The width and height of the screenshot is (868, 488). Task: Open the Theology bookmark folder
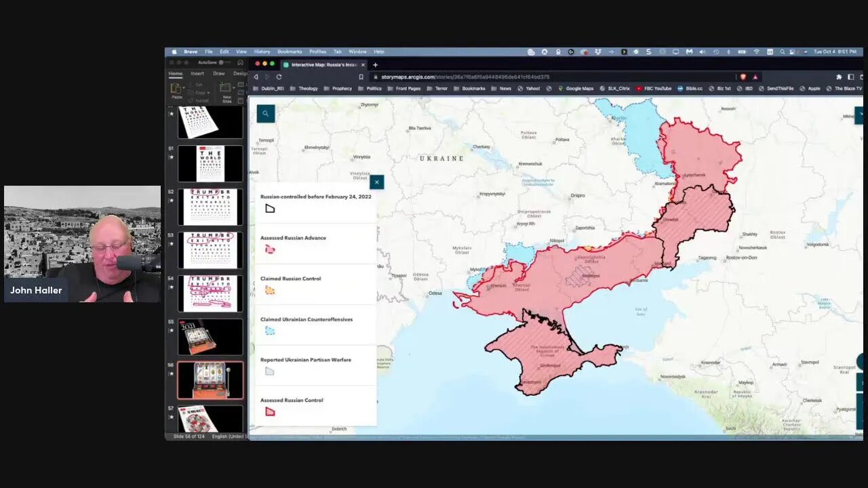pyautogui.click(x=304, y=88)
